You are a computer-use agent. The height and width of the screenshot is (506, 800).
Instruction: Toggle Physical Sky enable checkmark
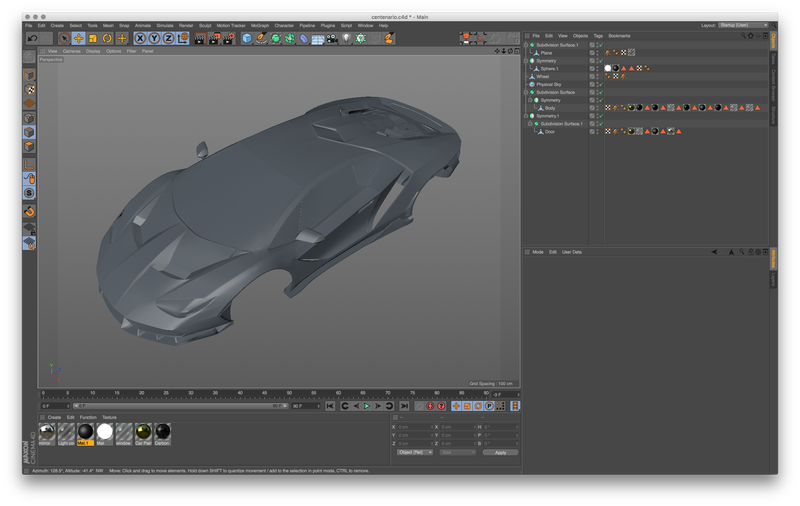(601, 84)
